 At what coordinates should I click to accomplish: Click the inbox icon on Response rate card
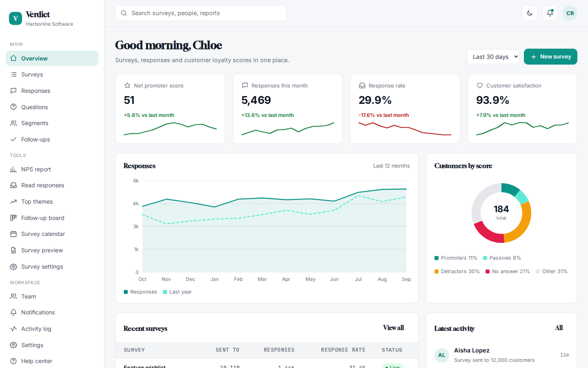coord(362,85)
